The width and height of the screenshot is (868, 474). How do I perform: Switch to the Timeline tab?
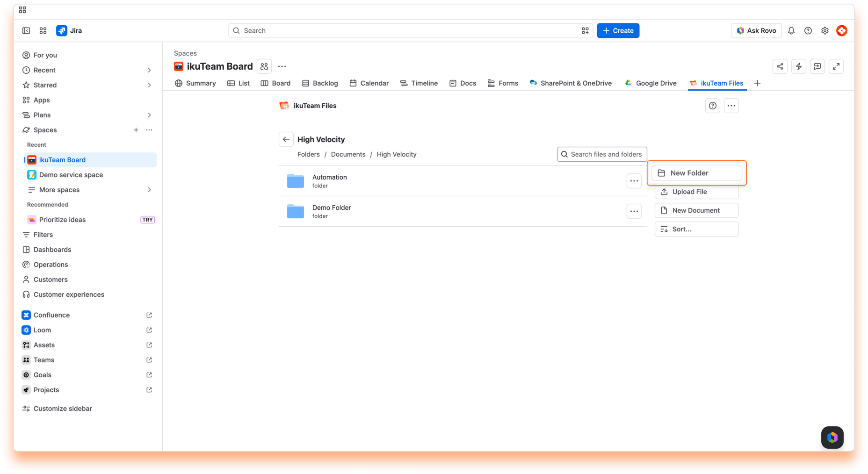click(x=419, y=83)
